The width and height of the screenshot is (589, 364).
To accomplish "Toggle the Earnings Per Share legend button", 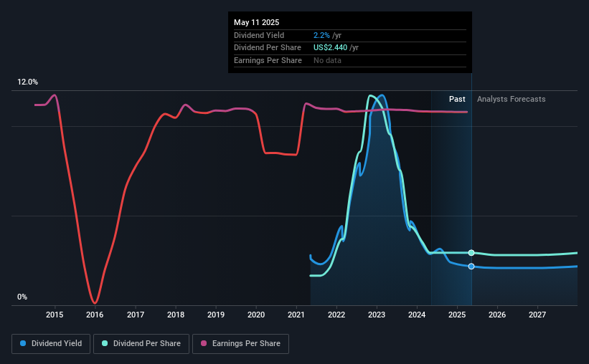I will [x=240, y=344].
